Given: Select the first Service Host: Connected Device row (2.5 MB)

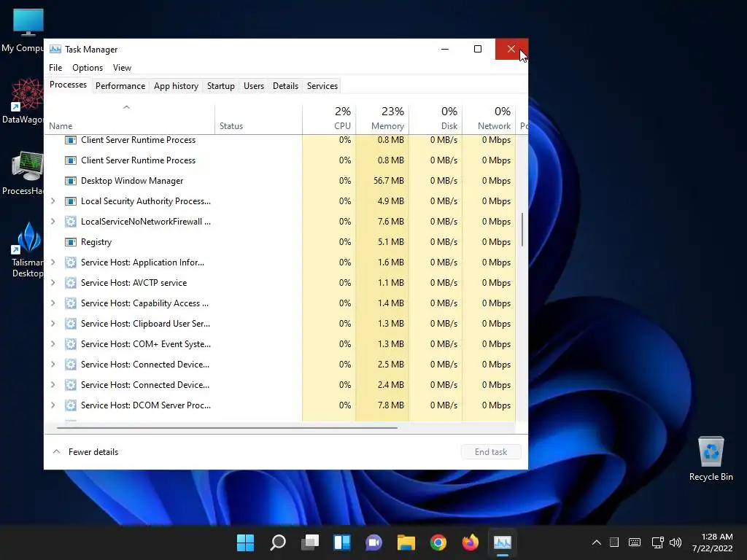Looking at the screenshot, I should click(280, 365).
